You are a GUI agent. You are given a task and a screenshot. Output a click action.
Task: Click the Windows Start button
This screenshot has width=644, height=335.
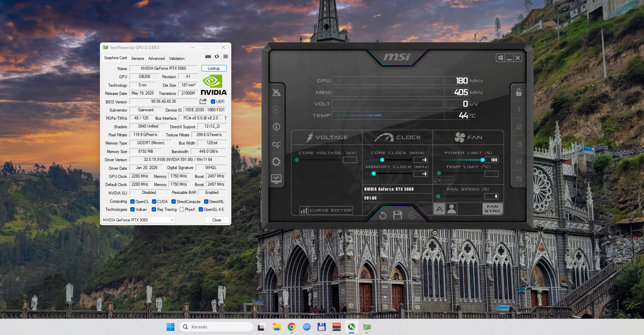pyautogui.click(x=170, y=327)
